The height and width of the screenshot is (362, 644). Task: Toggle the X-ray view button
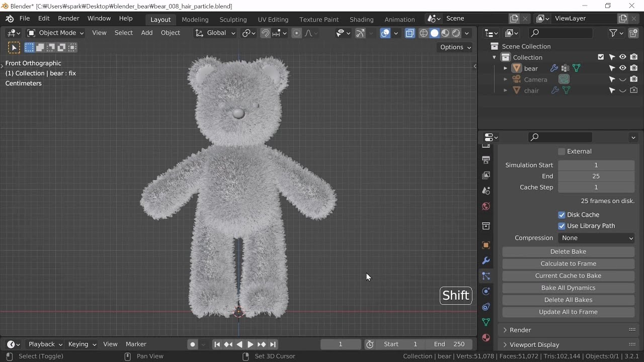(410, 33)
